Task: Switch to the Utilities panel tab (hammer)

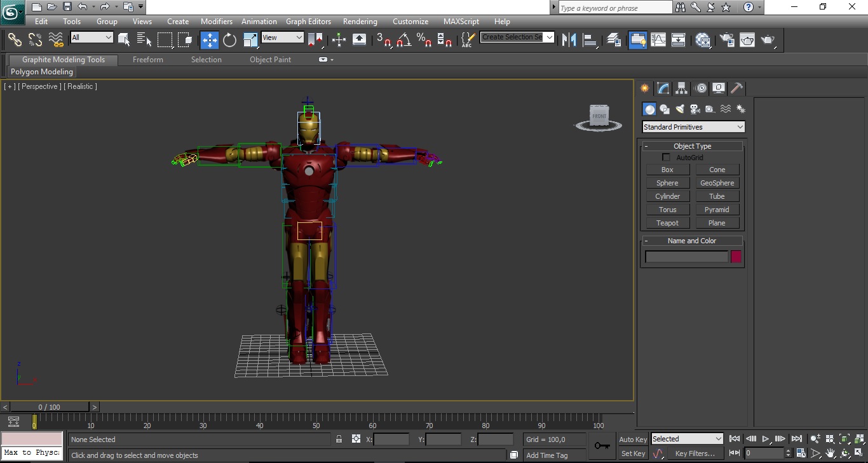Action: pyautogui.click(x=736, y=88)
